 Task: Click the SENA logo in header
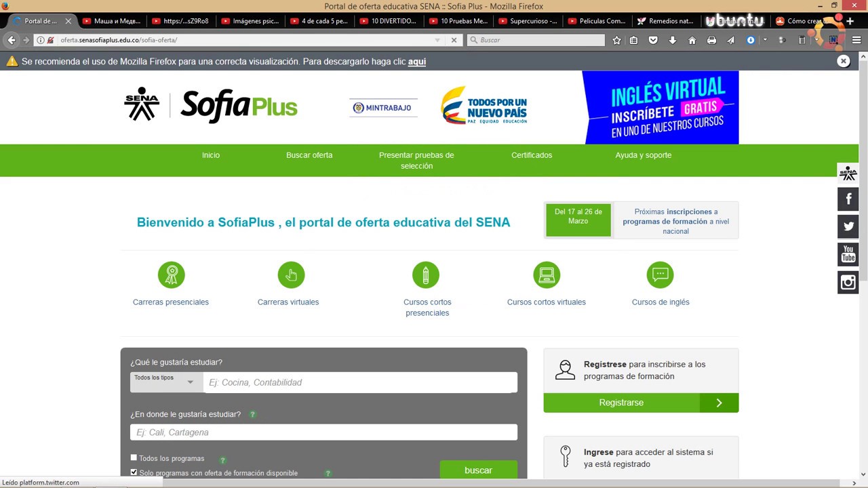[142, 104]
